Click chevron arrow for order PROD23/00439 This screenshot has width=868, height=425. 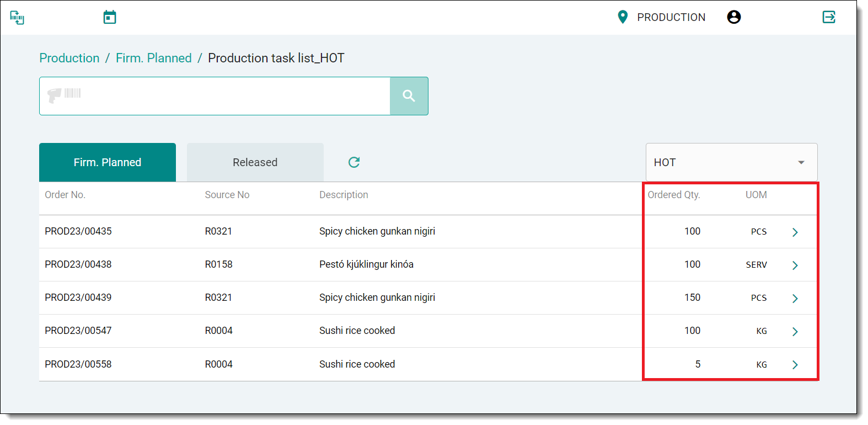click(795, 299)
